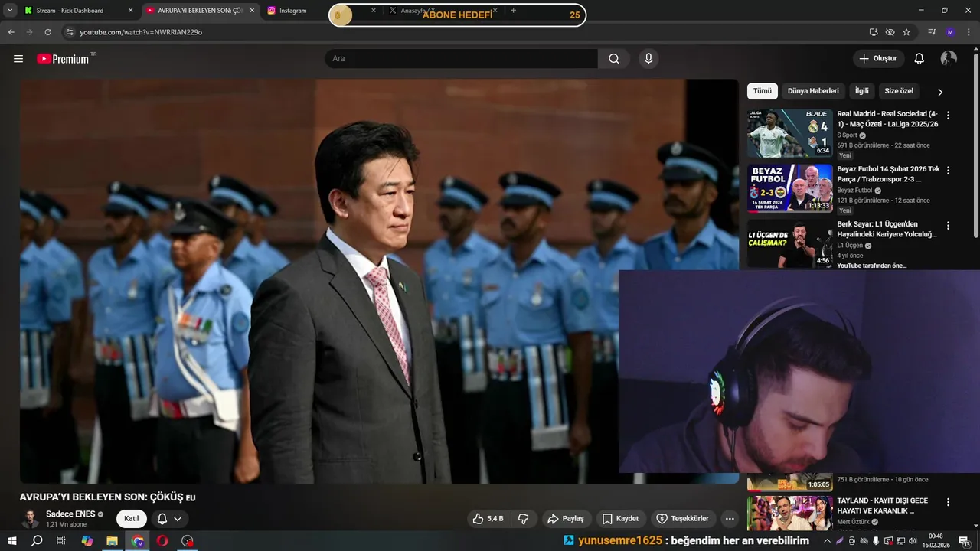This screenshot has width=980, height=551.
Task: Open Windows taskbar search
Action: pyautogui.click(x=37, y=541)
